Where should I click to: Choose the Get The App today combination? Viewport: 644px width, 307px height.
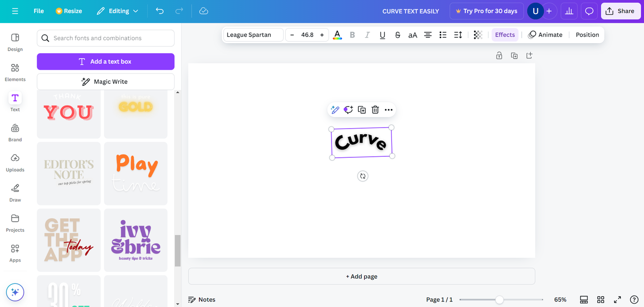click(68, 240)
